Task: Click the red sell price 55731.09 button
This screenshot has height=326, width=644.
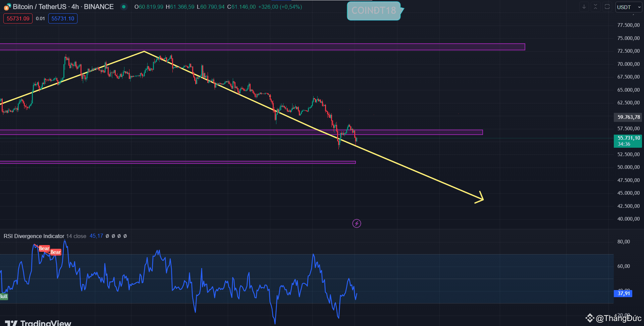Action: point(17,18)
